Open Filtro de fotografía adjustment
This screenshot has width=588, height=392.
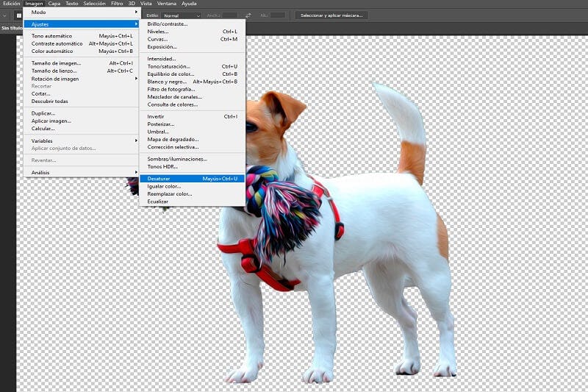pyautogui.click(x=192, y=89)
